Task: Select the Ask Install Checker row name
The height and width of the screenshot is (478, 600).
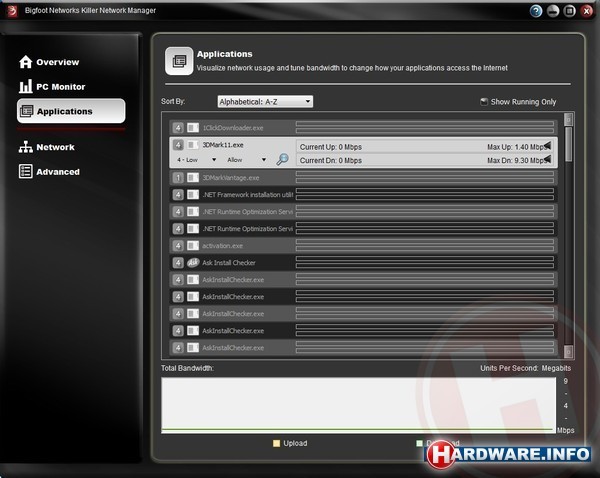Action: (229, 263)
